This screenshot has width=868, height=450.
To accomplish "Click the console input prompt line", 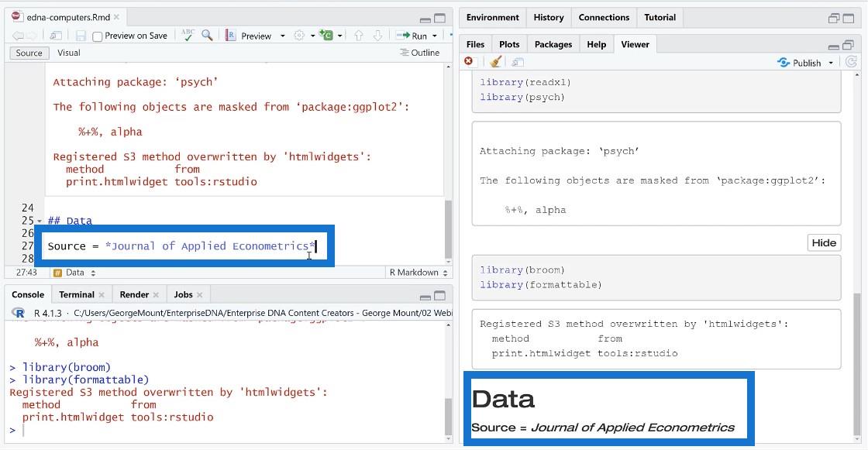I will pos(227,430).
